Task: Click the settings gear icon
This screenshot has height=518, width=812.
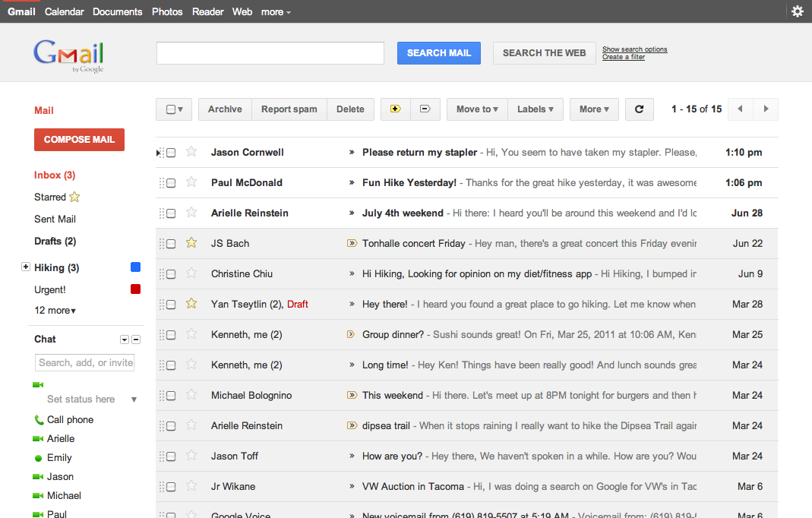Action: (x=797, y=11)
